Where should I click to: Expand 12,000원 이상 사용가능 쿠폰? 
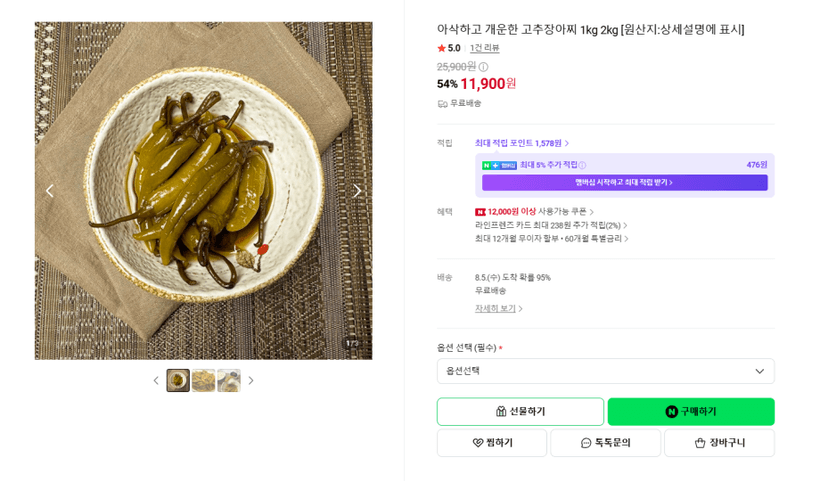tap(534, 212)
